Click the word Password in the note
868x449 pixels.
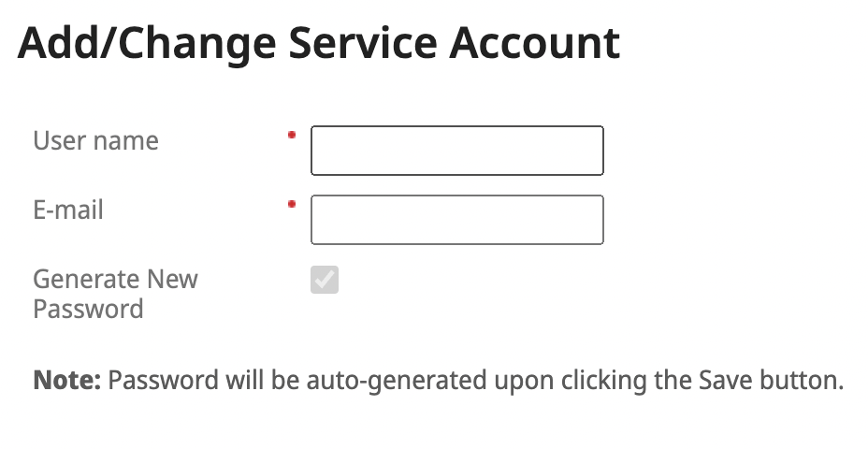[x=163, y=381]
